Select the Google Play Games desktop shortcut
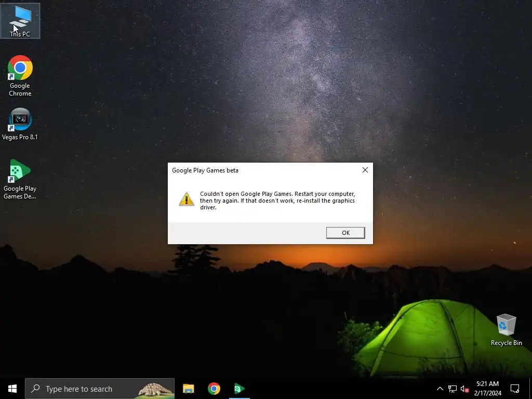Image resolution: width=532 pixels, height=399 pixels. tap(20, 179)
